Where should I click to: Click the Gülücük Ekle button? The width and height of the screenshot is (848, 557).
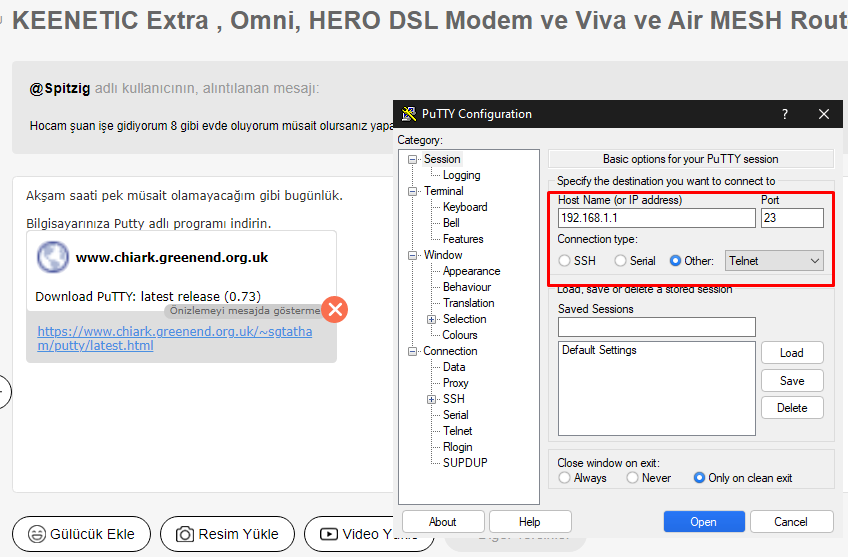[81, 534]
